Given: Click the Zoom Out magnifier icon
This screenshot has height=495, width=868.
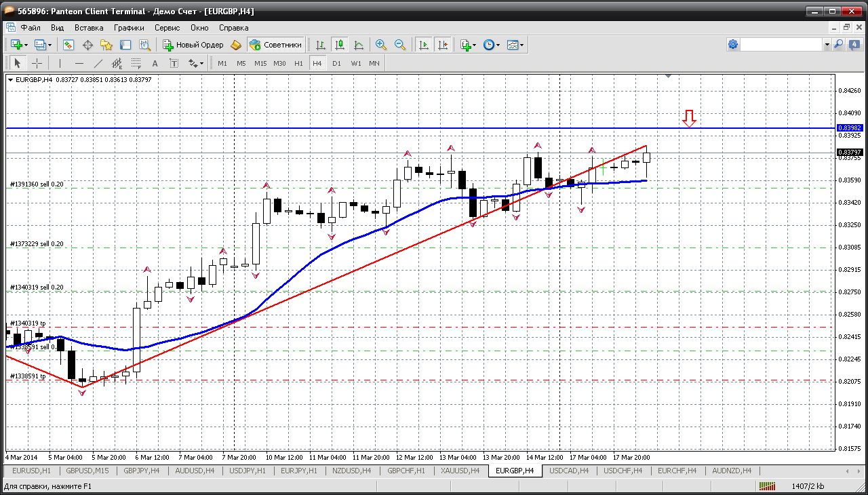Looking at the screenshot, I should coord(400,45).
